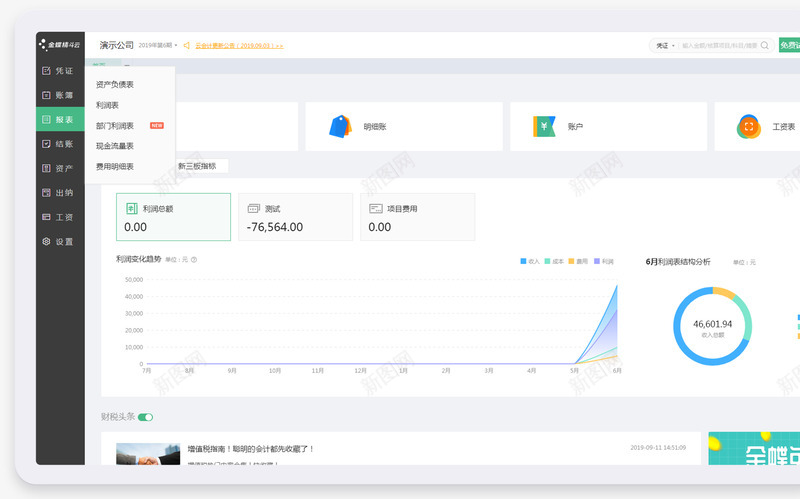The width and height of the screenshot is (800, 499).
Task: Open the 账户 yen-icon shortcut card
Action: (608, 126)
